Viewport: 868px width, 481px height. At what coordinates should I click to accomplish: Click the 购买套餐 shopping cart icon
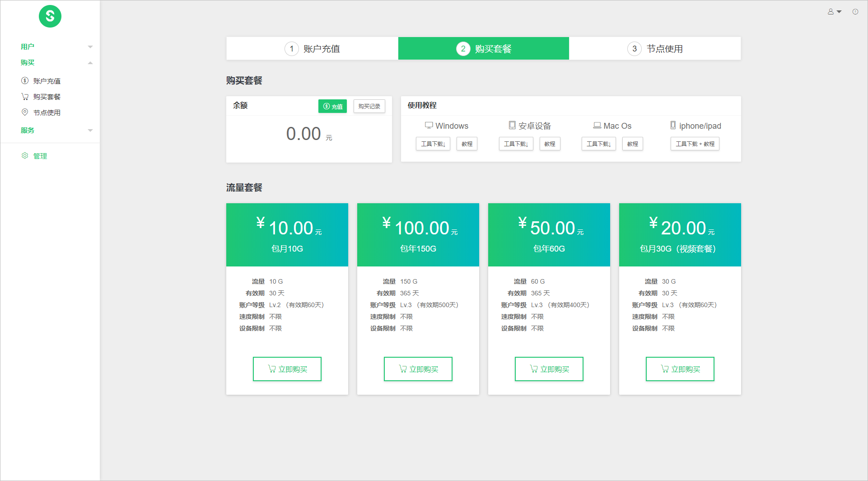24,96
